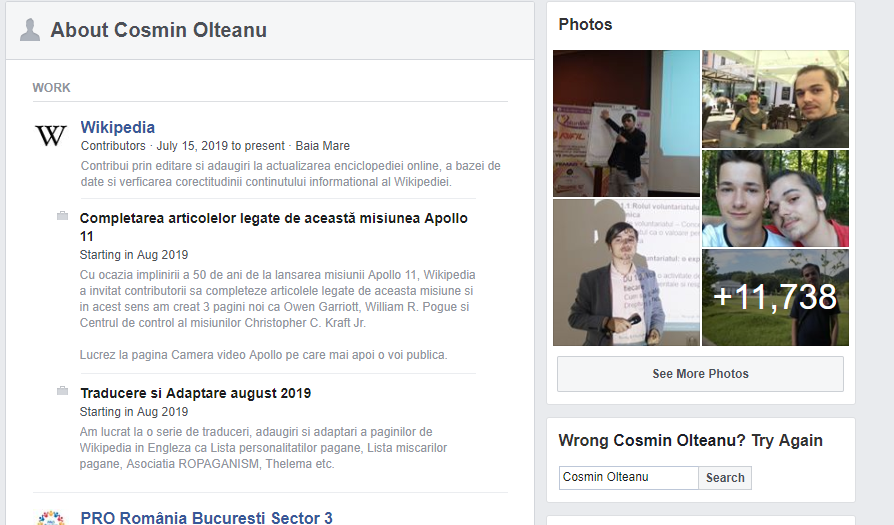
Task: Click the Photos section heading
Action: pyautogui.click(x=585, y=24)
